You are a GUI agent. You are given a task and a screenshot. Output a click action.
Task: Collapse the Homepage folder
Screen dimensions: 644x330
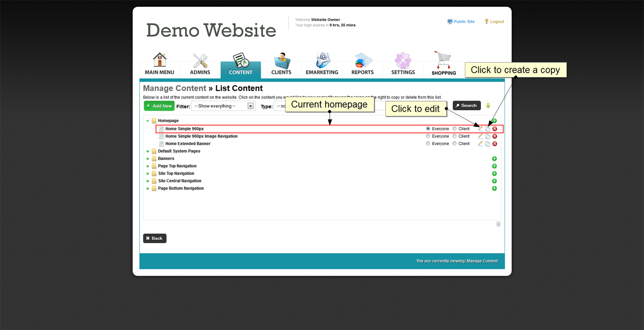click(x=148, y=121)
